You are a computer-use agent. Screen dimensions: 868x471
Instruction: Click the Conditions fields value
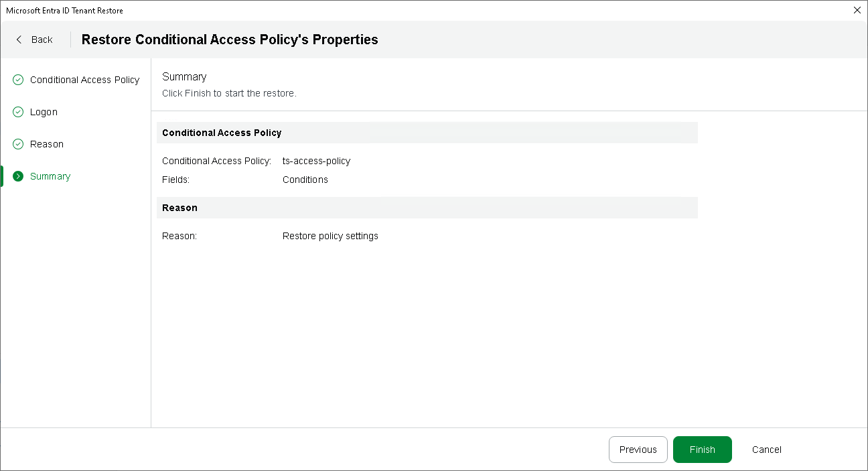pos(305,180)
